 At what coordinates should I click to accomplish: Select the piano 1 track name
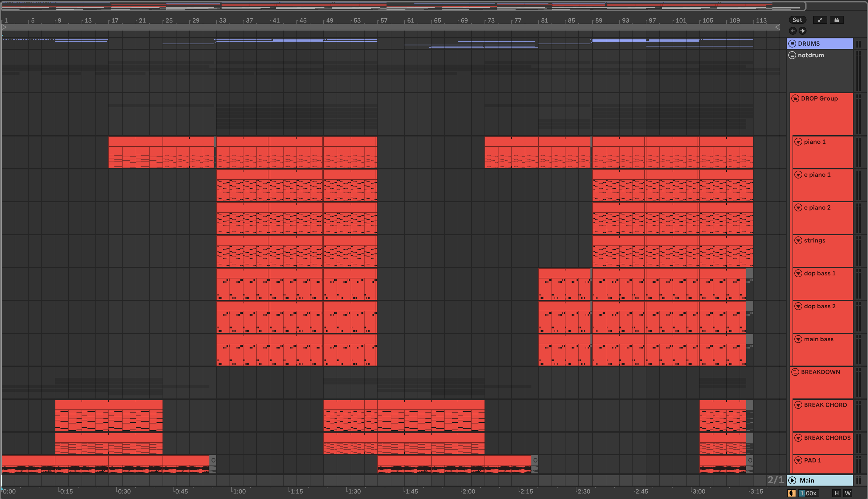(814, 142)
